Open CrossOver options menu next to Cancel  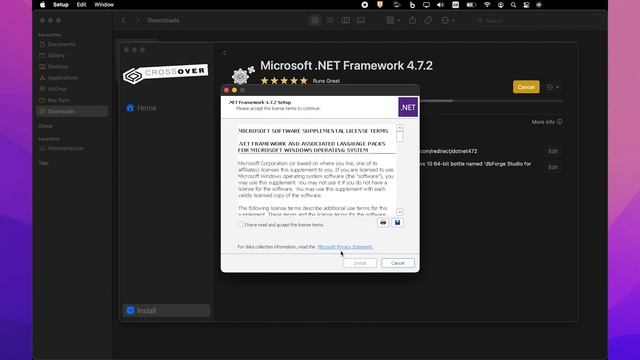click(x=553, y=87)
